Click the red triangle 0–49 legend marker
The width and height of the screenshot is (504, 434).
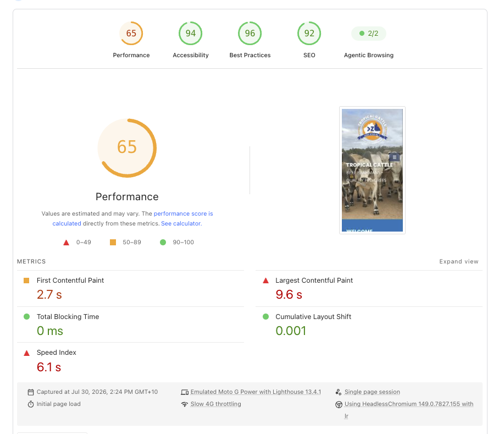click(66, 243)
